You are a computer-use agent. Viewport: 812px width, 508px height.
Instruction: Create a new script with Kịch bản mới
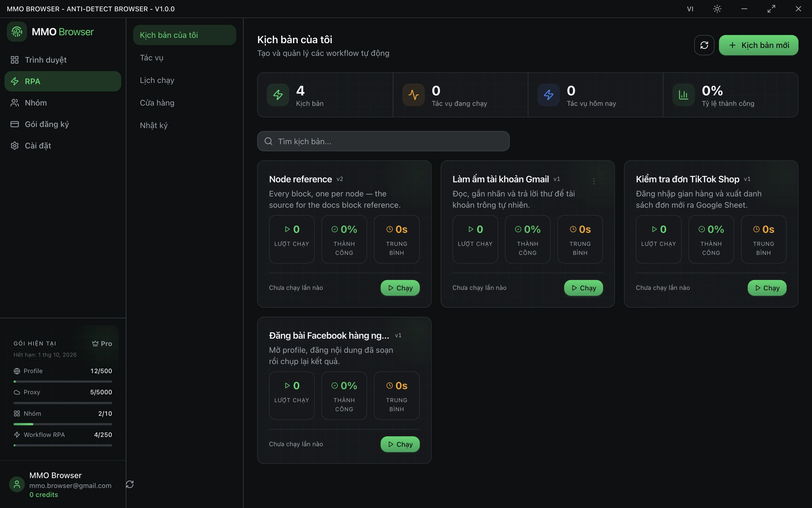758,45
